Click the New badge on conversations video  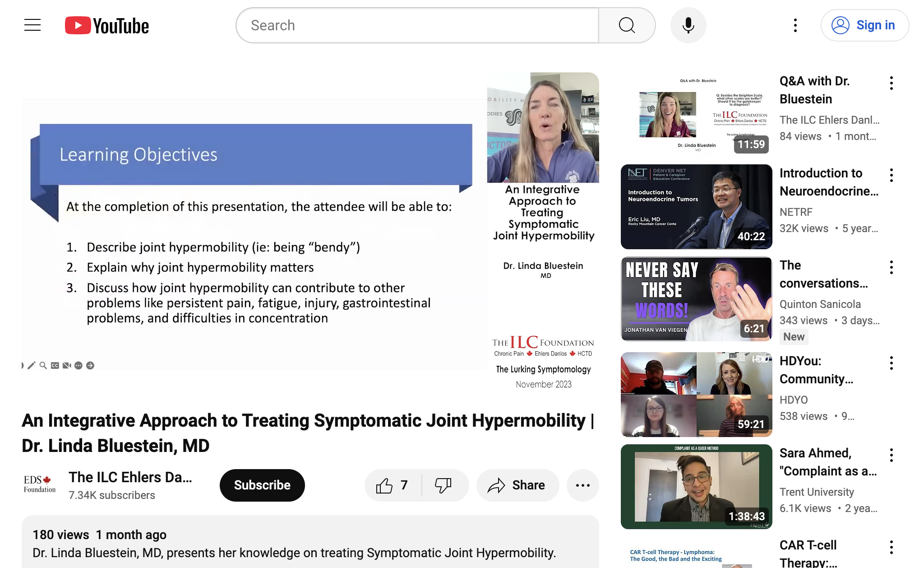794,337
